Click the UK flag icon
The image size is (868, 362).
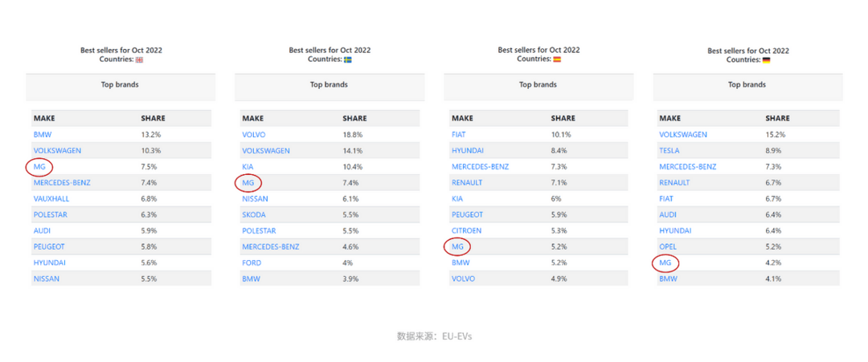[139, 59]
